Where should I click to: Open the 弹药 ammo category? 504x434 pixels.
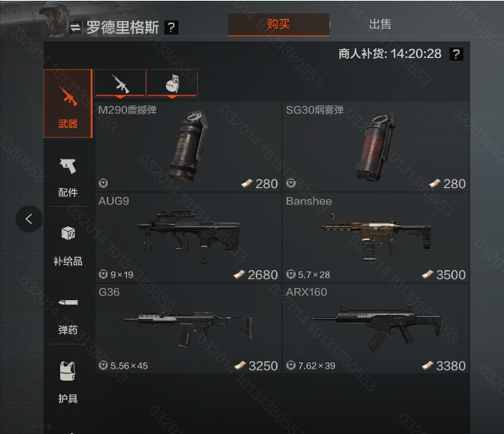(68, 315)
